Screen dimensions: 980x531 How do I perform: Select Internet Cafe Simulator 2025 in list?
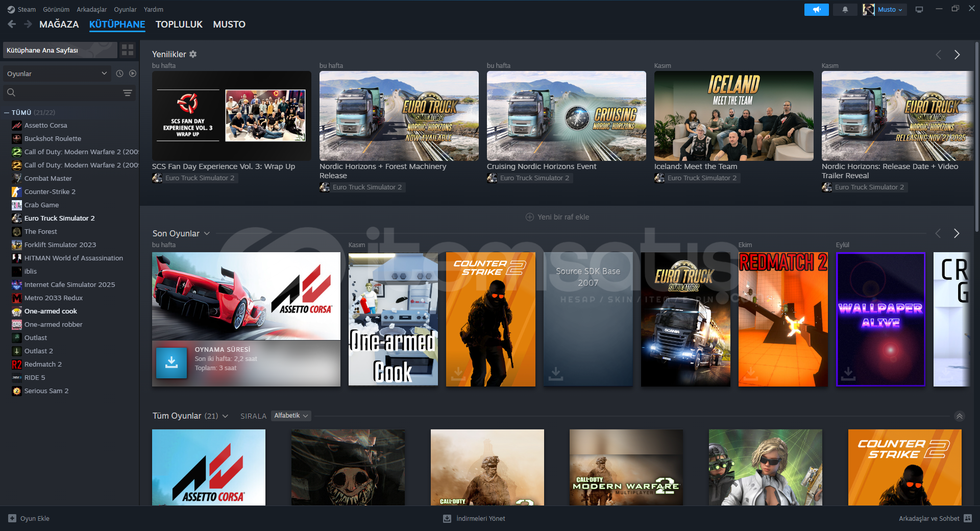[69, 284]
